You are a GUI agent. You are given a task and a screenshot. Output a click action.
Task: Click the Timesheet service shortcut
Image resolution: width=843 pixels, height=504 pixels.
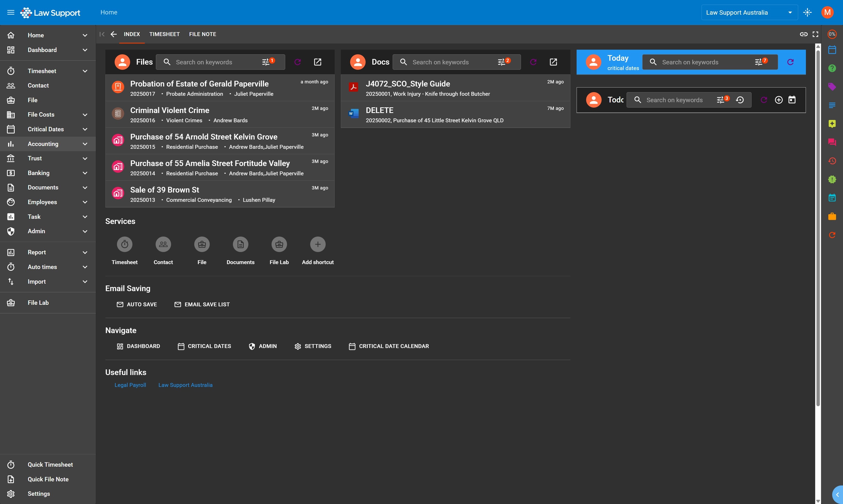point(124,245)
